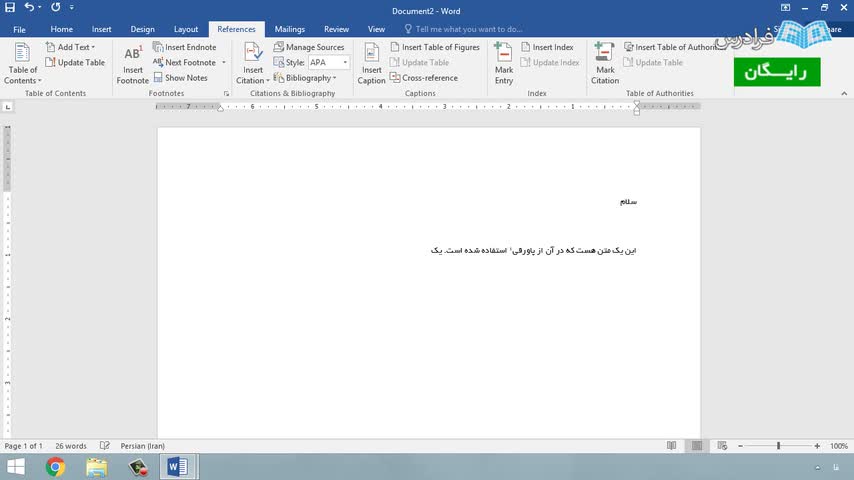The height and width of the screenshot is (480, 854).
Task: Switch to Read Mode view
Action: pos(672,446)
